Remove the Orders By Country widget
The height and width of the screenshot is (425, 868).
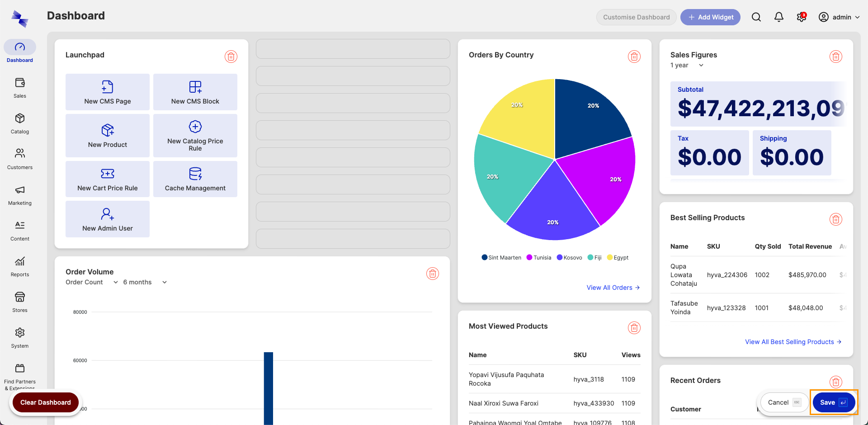click(634, 57)
